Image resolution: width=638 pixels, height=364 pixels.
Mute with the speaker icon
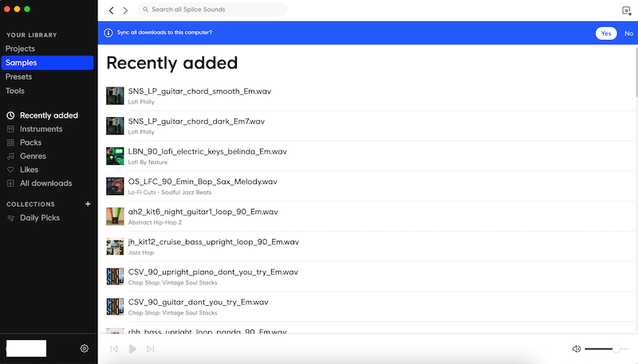[576, 349]
